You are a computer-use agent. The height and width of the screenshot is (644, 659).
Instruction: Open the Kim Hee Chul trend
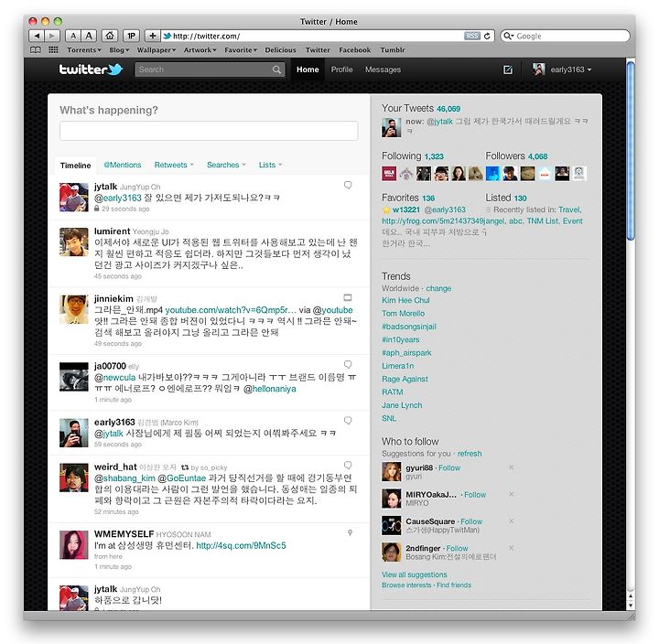405,300
